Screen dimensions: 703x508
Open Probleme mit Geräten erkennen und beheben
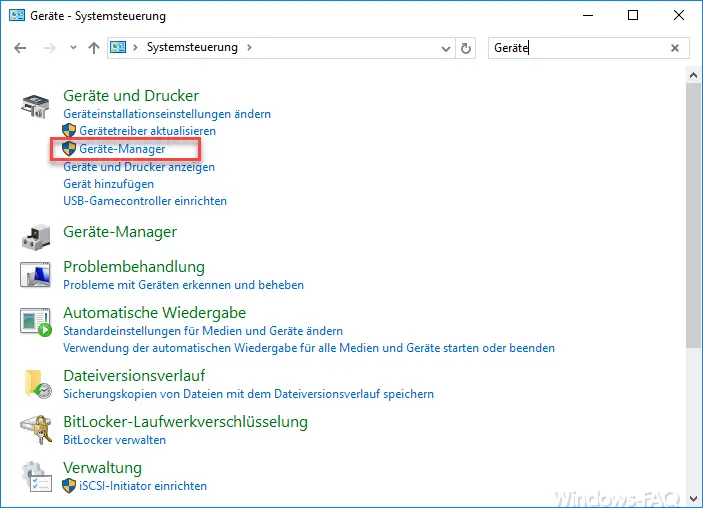(183, 285)
